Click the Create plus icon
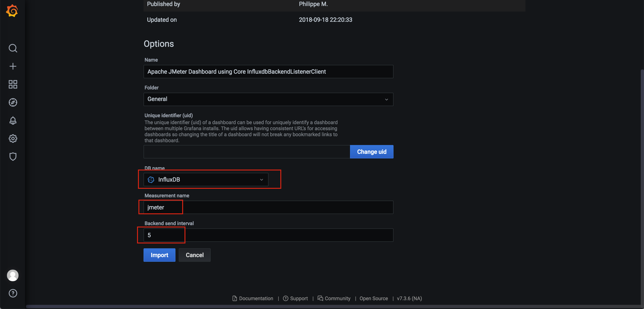The image size is (644, 309). (x=13, y=66)
